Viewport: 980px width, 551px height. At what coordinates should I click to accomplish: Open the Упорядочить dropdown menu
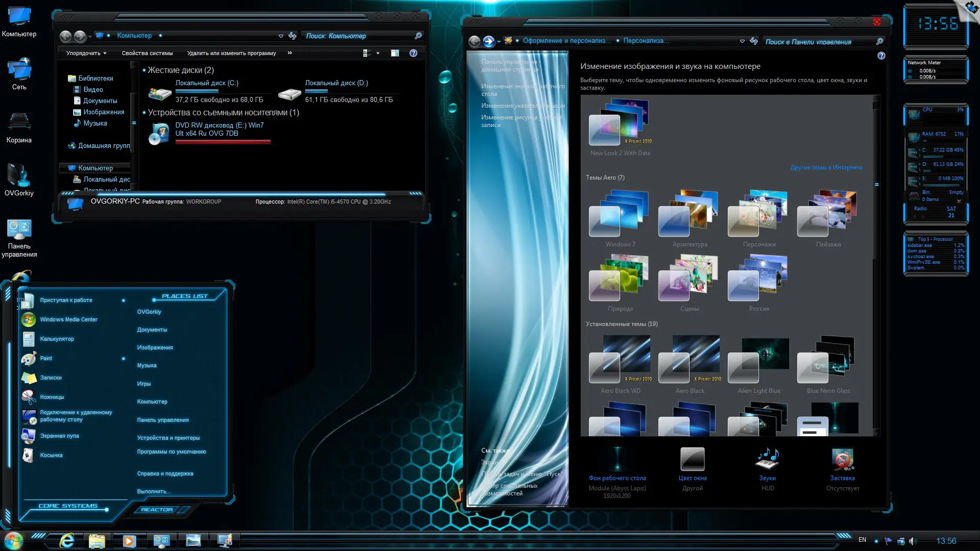(x=86, y=53)
